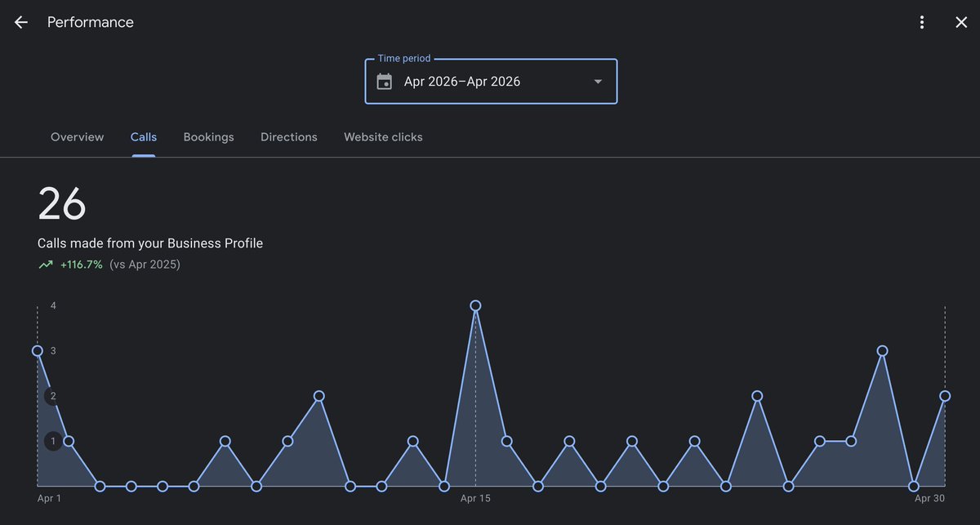980x525 pixels.
Task: Click the Apr 1 axis label
Action: click(49, 498)
